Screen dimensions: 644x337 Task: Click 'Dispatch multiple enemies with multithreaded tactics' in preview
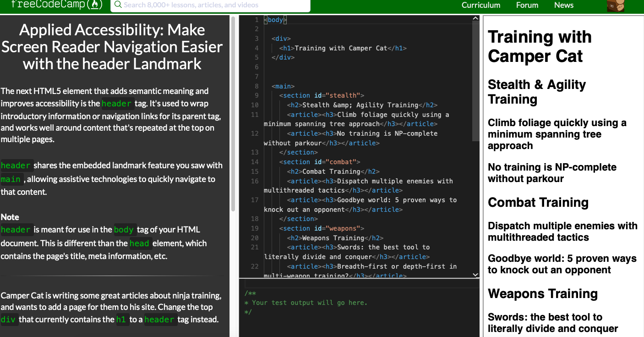click(x=562, y=232)
